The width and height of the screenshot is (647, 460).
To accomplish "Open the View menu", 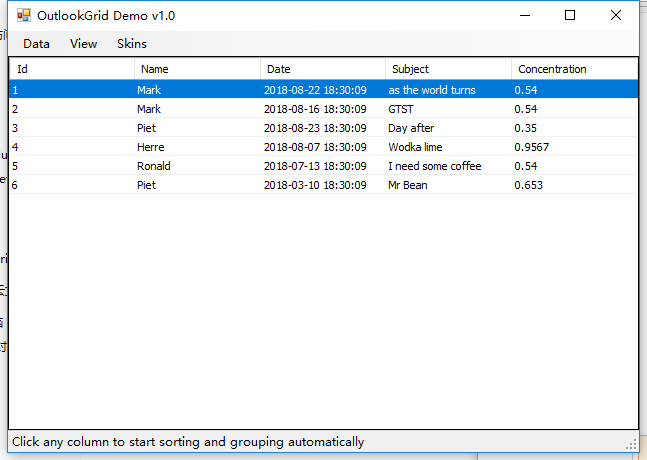I will [83, 44].
